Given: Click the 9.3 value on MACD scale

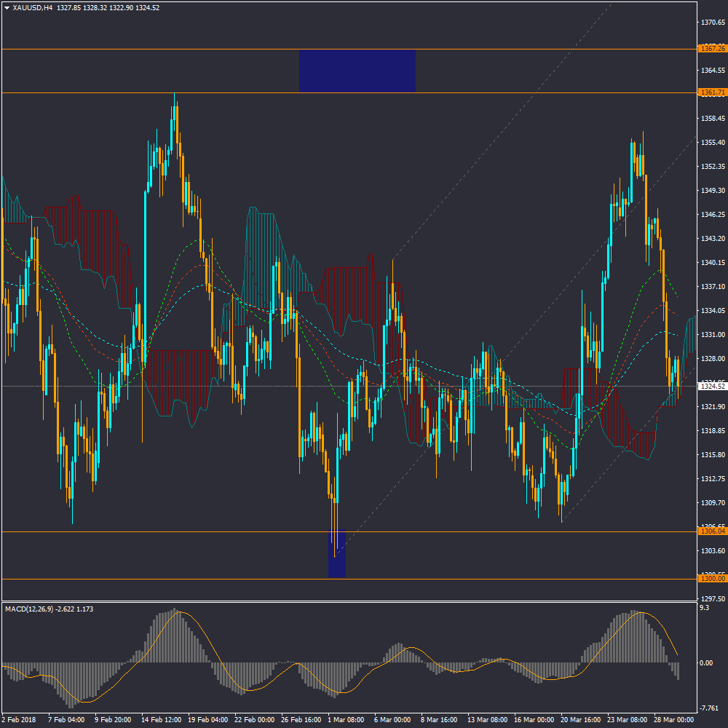Looking at the screenshot, I should pyautogui.click(x=704, y=607).
